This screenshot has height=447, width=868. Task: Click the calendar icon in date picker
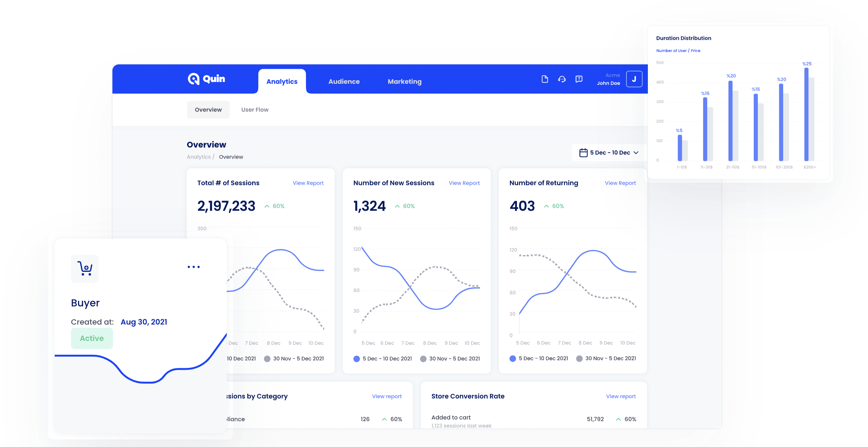point(583,153)
